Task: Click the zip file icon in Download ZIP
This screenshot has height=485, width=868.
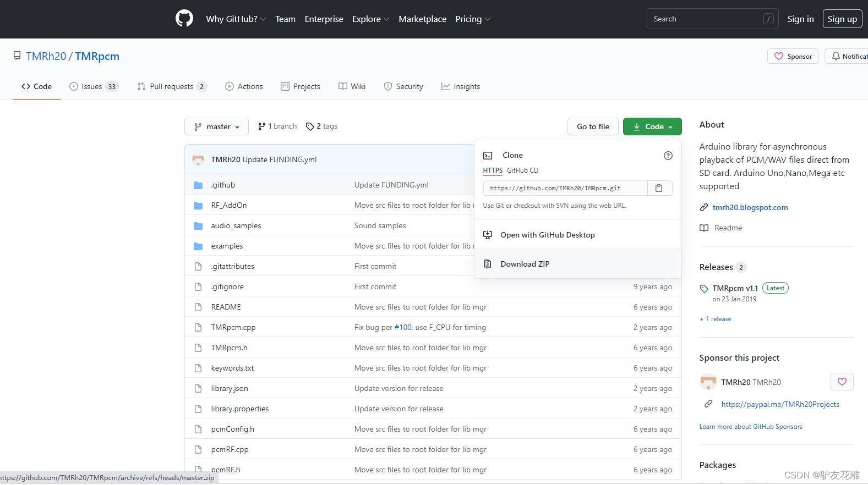Action: pos(488,264)
